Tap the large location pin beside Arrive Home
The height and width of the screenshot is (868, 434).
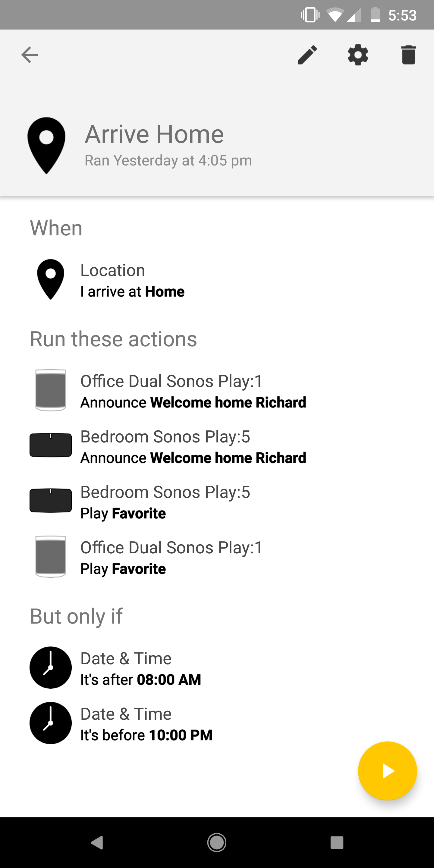46,145
